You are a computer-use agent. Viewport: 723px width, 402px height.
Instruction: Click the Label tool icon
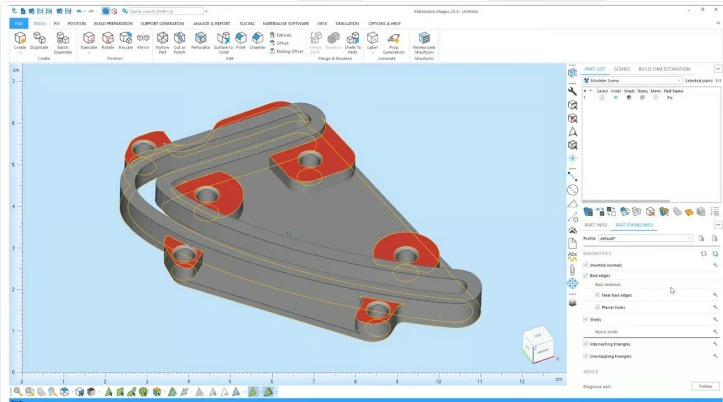pos(372,38)
